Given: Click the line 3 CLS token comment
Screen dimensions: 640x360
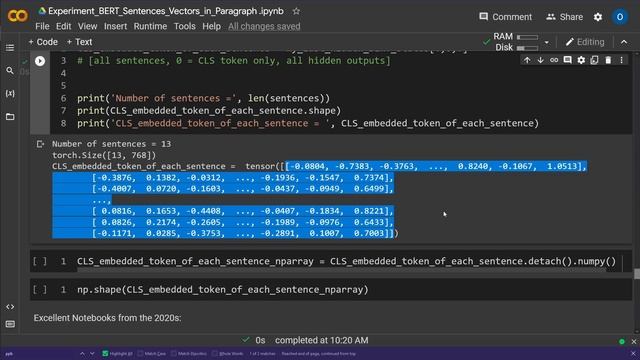Looking at the screenshot, I should pos(233,61).
